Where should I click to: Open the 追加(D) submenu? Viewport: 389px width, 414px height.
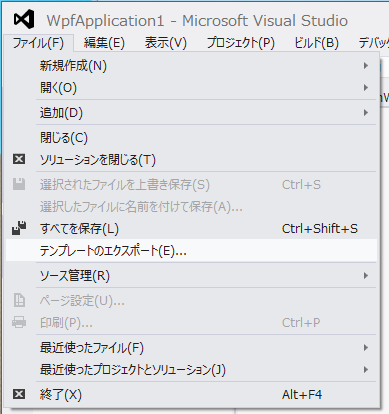[x=191, y=113]
